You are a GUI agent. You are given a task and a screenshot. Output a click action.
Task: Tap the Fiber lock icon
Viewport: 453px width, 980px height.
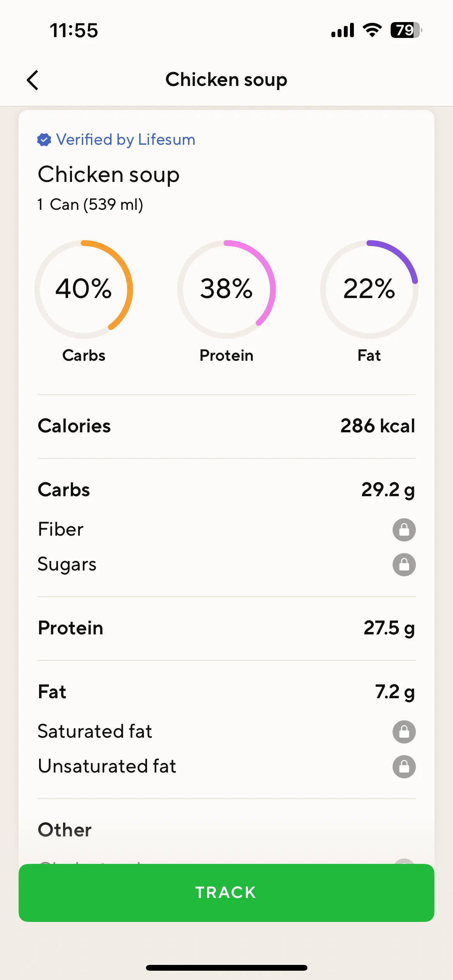[404, 529]
